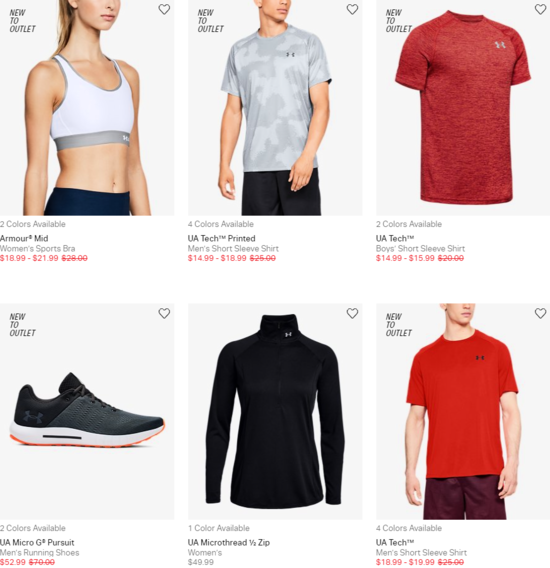Viewport: 550px width, 568px height.
Task: Tap the heart on UA Tech Printed shirt
Action: [x=352, y=9]
